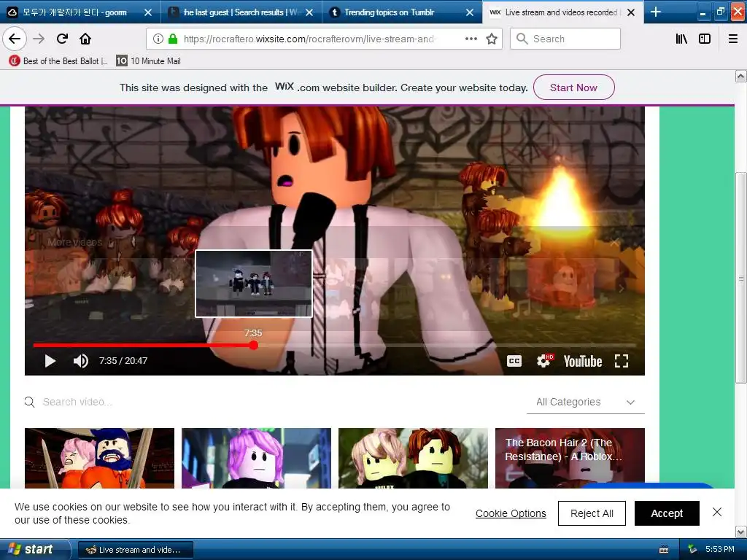The image size is (747, 560).
Task: Click the vertical scrollbar thumb
Action: (741, 278)
